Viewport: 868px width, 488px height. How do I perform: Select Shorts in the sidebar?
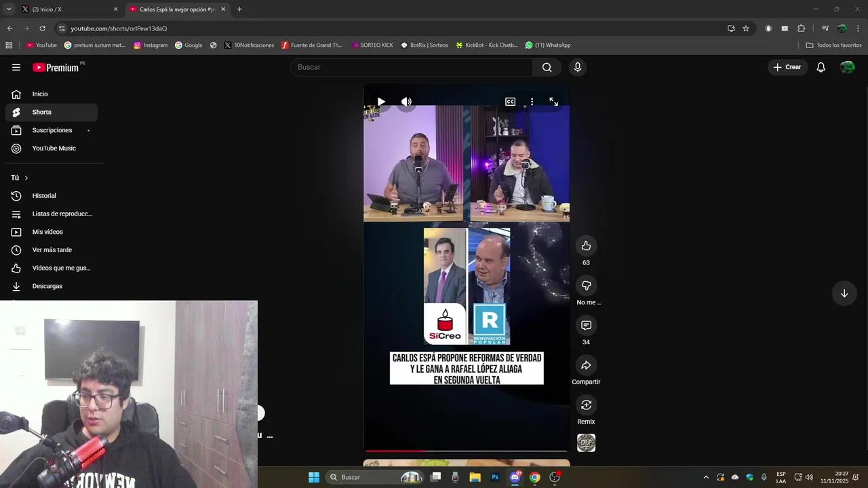click(x=52, y=112)
